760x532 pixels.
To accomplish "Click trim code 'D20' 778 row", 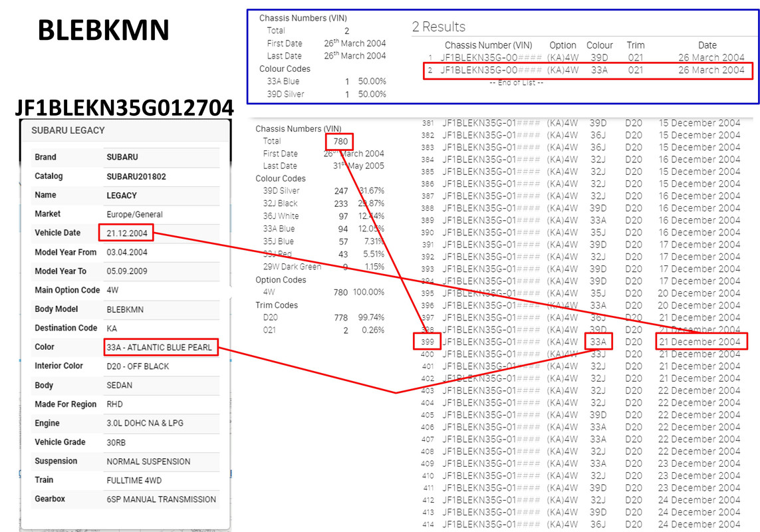I will point(323,318).
